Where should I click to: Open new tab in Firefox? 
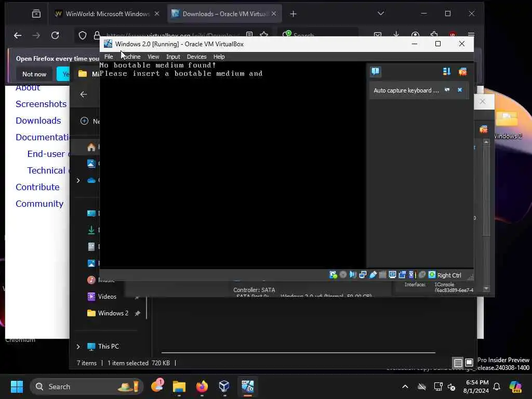tap(294, 14)
